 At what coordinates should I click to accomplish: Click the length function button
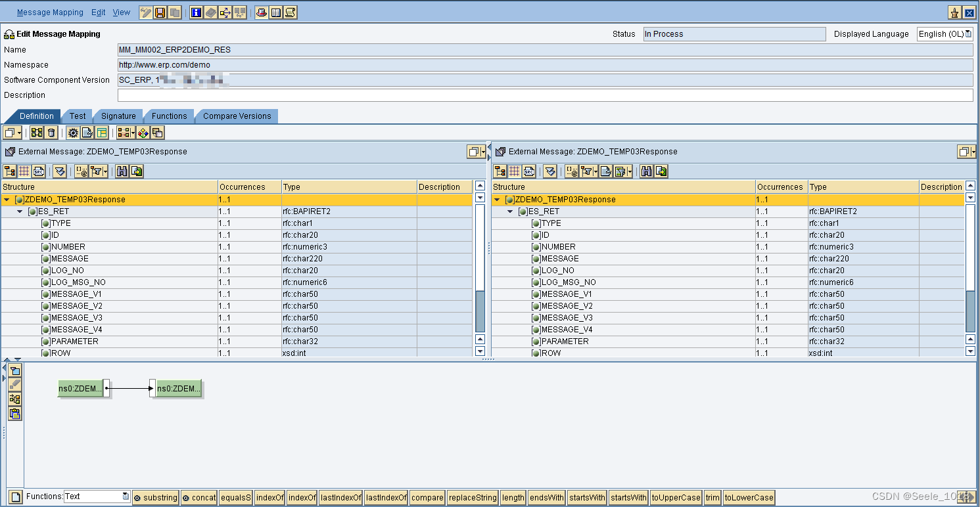coord(513,497)
